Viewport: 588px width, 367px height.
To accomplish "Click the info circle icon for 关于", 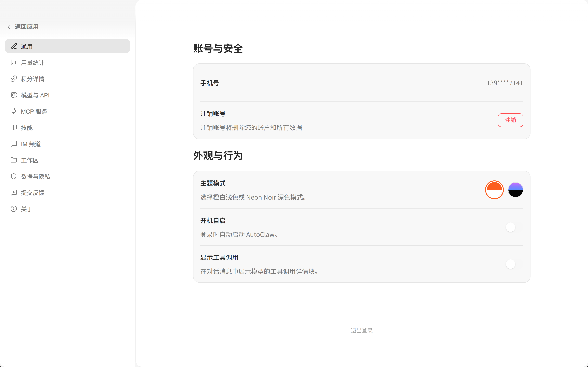I will click(x=14, y=209).
